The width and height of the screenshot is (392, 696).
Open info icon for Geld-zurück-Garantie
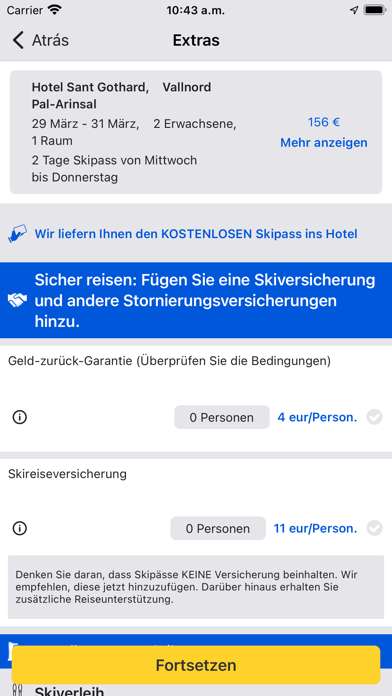click(20, 417)
